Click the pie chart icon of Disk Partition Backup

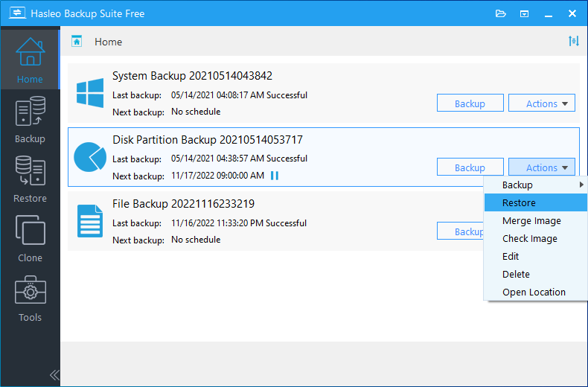click(x=90, y=157)
